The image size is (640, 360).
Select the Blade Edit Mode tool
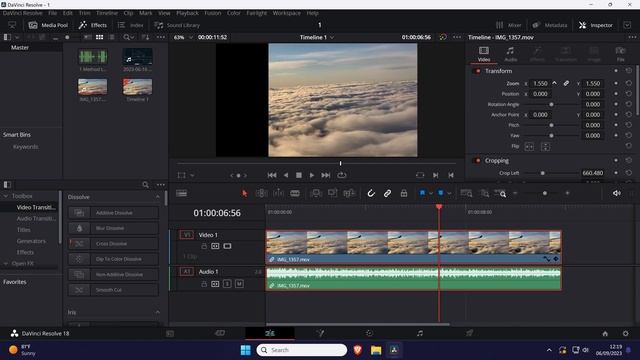tap(295, 193)
